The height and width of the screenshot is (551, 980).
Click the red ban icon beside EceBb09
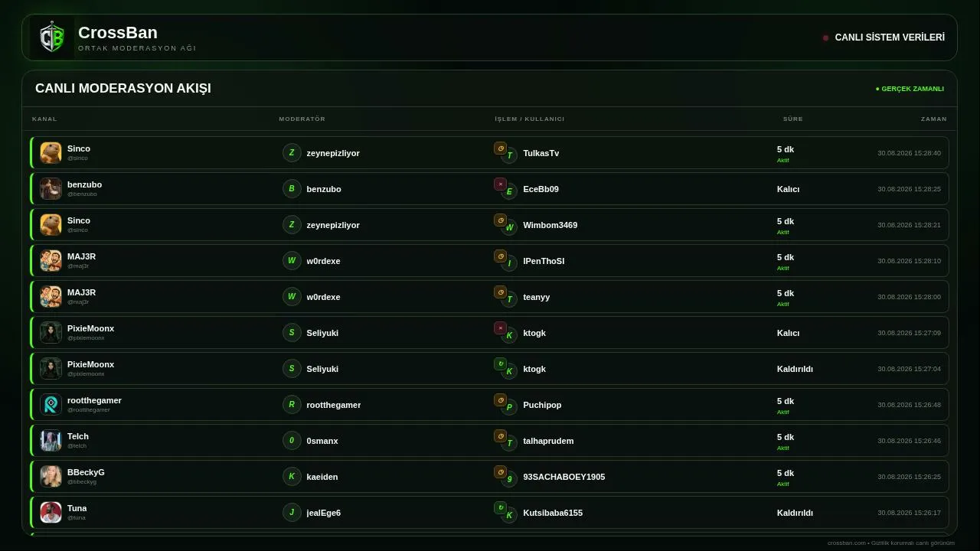(x=500, y=184)
